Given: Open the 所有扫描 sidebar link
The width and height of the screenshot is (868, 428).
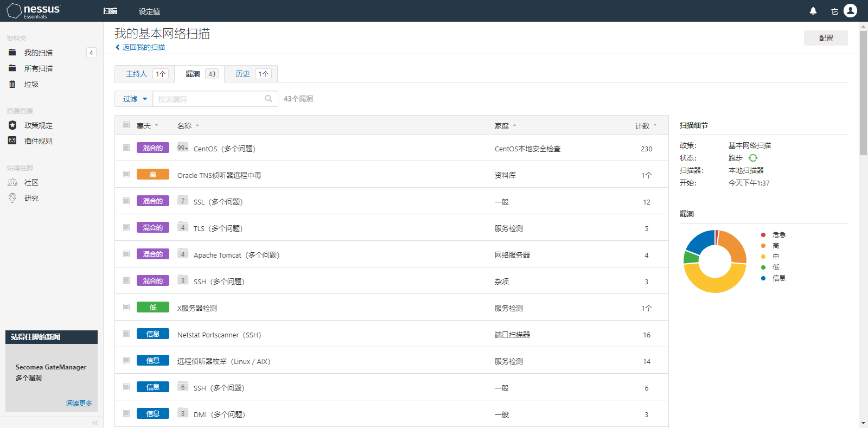Looking at the screenshot, I should tap(39, 68).
